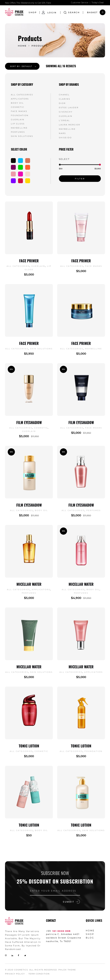Select the Perfumes category filter
This screenshot has width=110, height=980.
[x=18, y=132]
